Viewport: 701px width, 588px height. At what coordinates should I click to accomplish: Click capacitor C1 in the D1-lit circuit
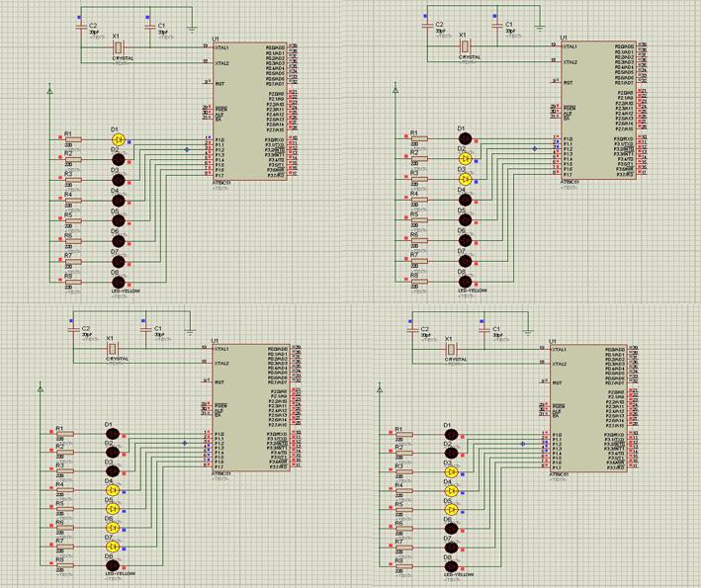coord(149,28)
